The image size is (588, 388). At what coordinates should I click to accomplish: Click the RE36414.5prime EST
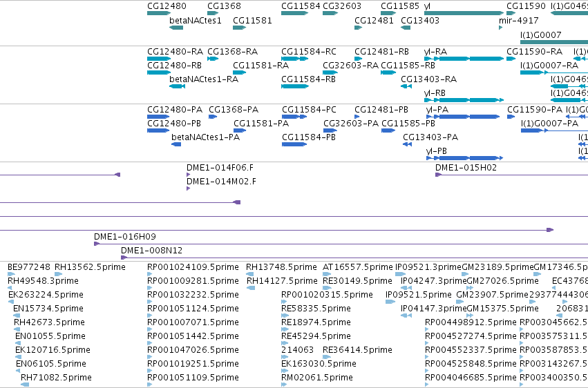(x=327, y=358)
